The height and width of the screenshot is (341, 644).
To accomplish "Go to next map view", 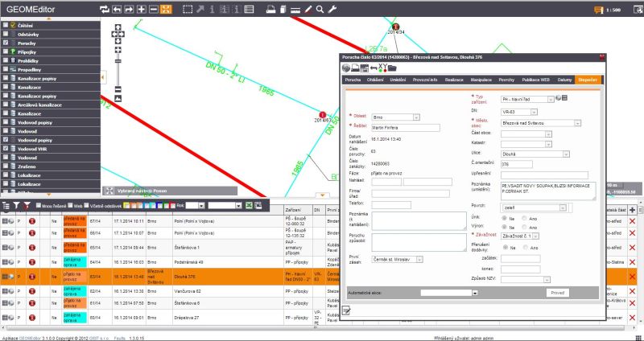I will tap(129, 9).
